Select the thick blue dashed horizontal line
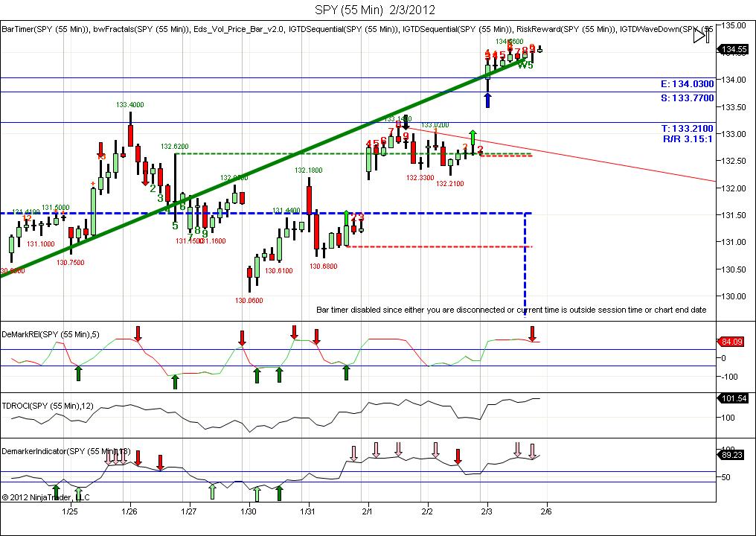 [265, 213]
